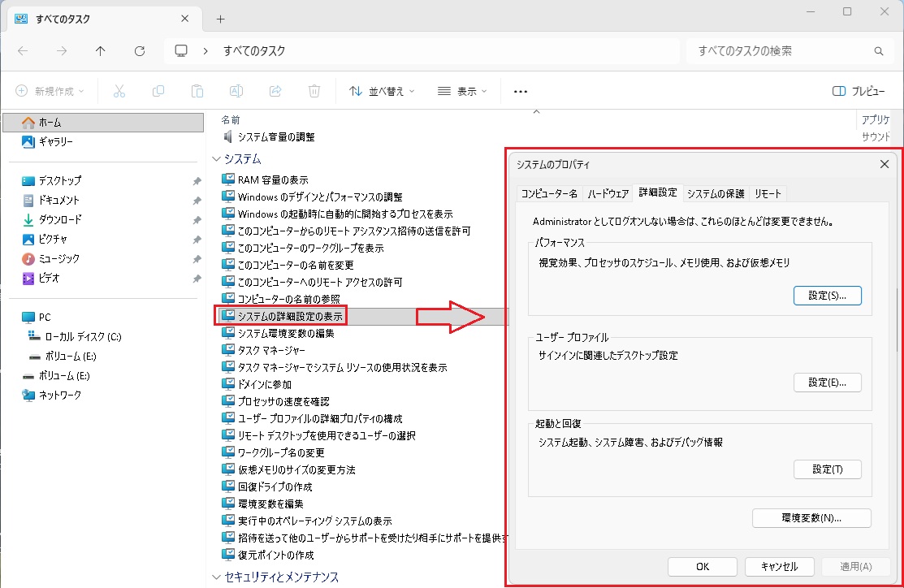Click the Rename icon in toolbar
904x588 pixels.
(x=236, y=91)
